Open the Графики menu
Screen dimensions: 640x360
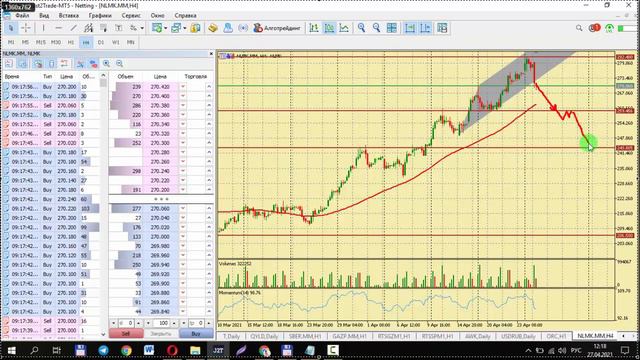(x=100, y=16)
